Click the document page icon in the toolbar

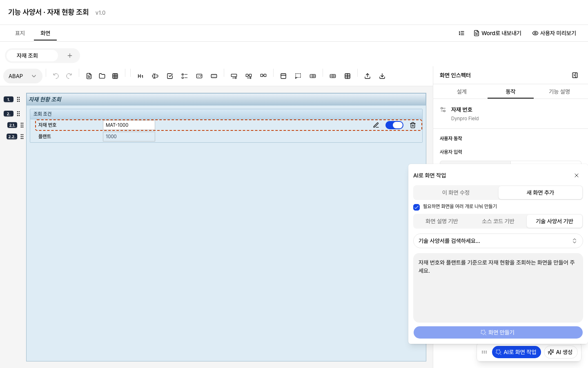pyautogui.click(x=89, y=76)
